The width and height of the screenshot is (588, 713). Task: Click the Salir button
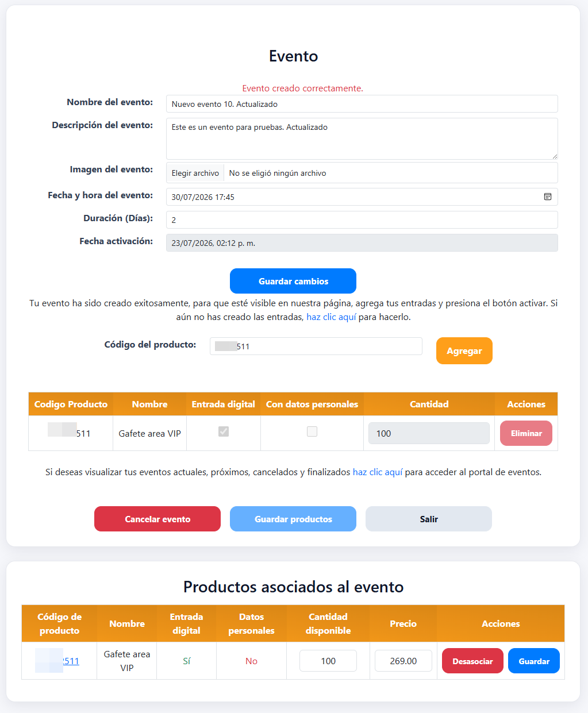click(x=429, y=519)
